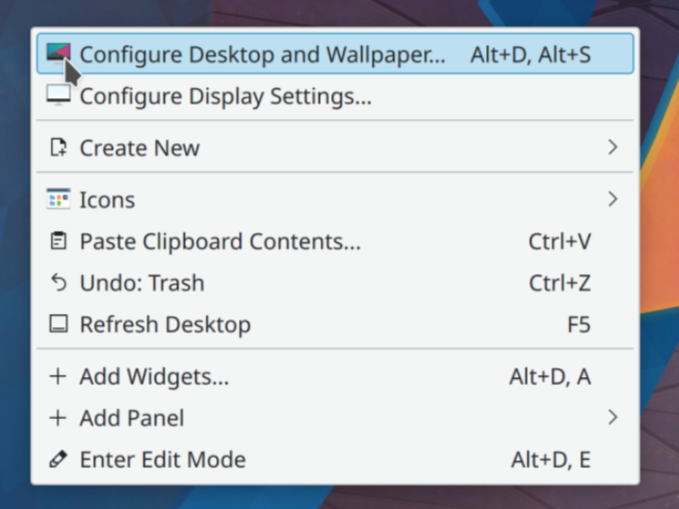Choose Configure Display Settings
Screen dimensions: 679x509
point(225,97)
